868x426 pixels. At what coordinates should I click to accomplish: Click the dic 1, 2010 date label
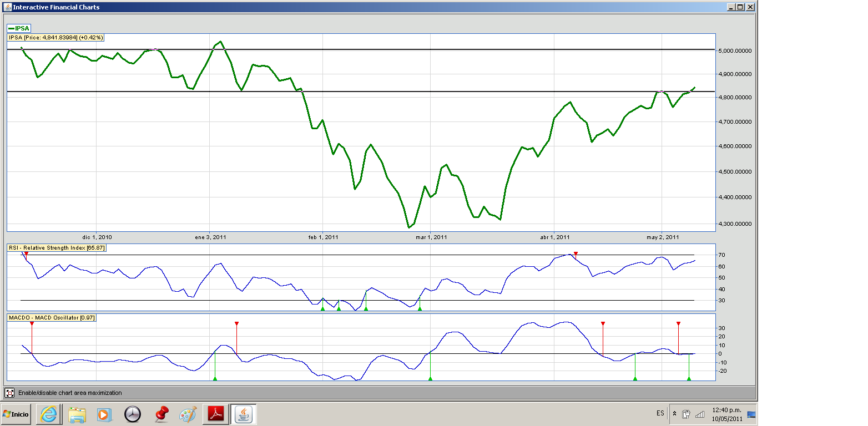97,237
